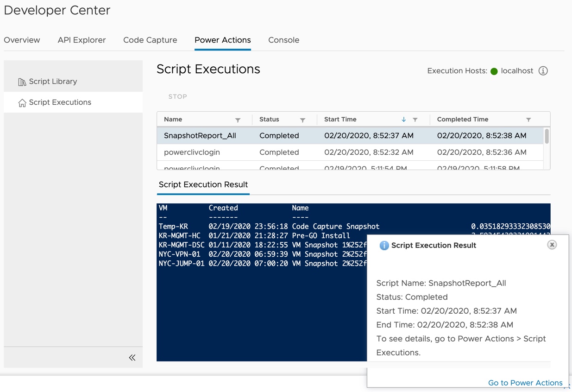This screenshot has height=392, width=572.
Task: Open the Status column filter
Action: click(302, 120)
